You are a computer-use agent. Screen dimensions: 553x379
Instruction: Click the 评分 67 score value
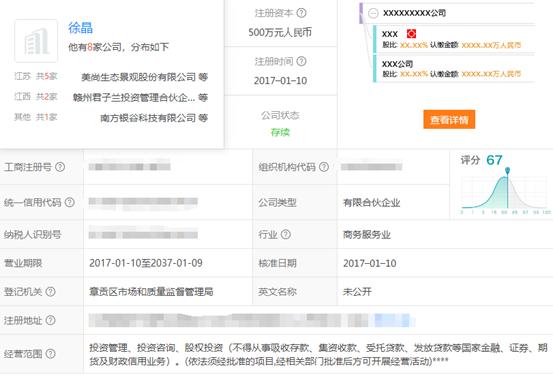[494, 160]
